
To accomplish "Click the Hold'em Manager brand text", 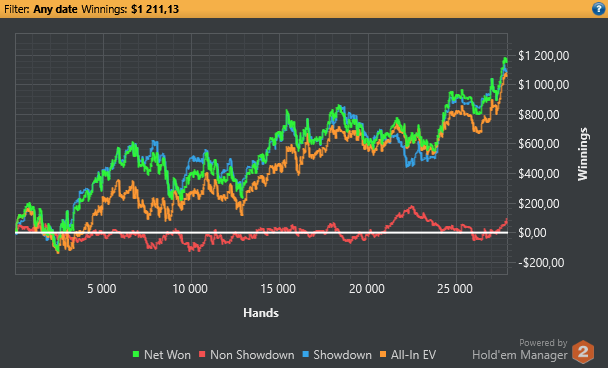I will coord(520,355).
